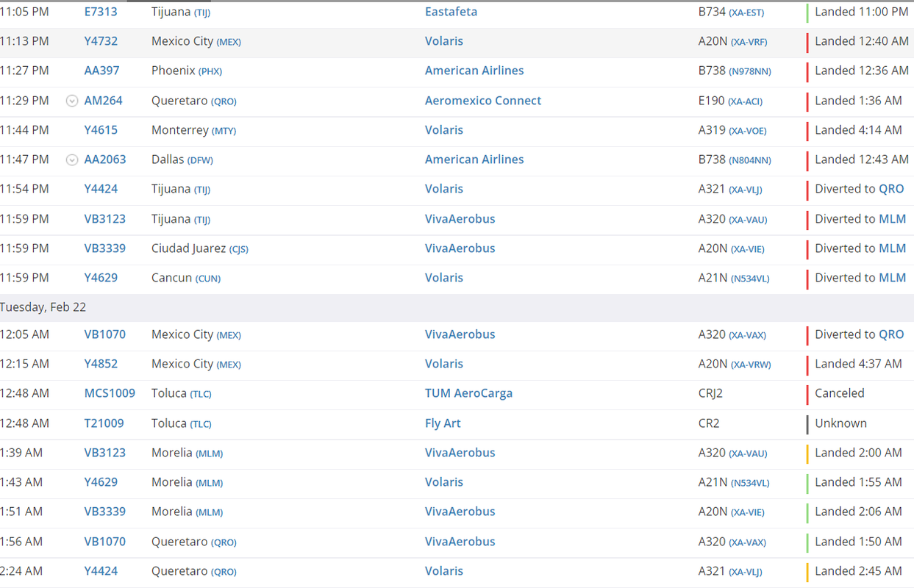Open Volaris airline link in Y4732 row
This screenshot has height=588, width=914.
click(444, 41)
